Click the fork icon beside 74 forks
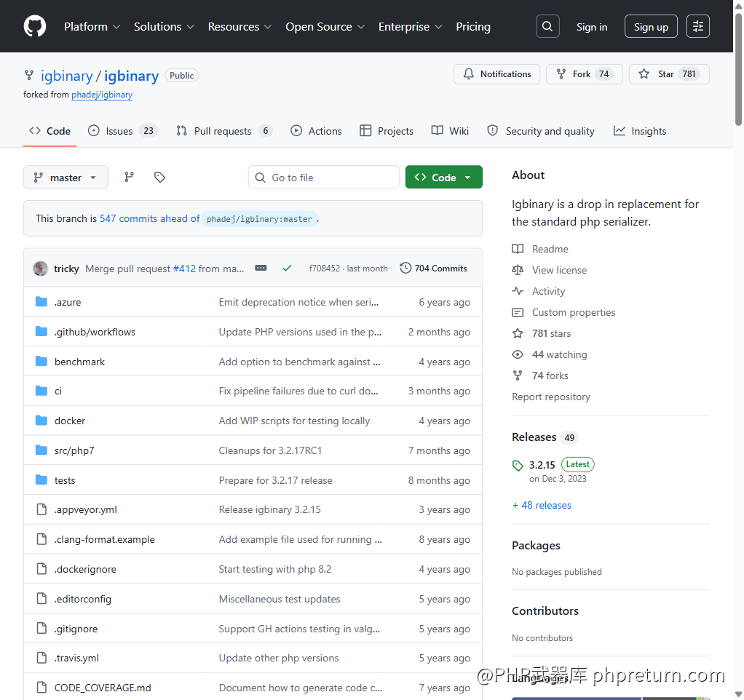The image size is (744, 700). pyautogui.click(x=518, y=375)
